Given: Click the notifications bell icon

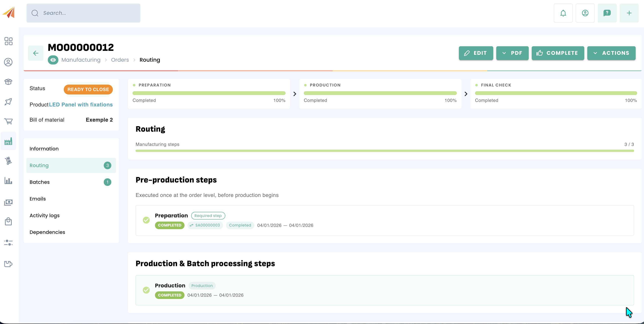Looking at the screenshot, I should (x=563, y=13).
